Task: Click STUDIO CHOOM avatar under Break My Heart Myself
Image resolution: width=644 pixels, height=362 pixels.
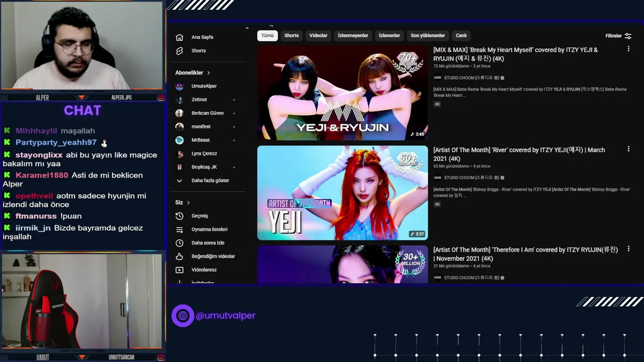Action: [x=437, y=78]
